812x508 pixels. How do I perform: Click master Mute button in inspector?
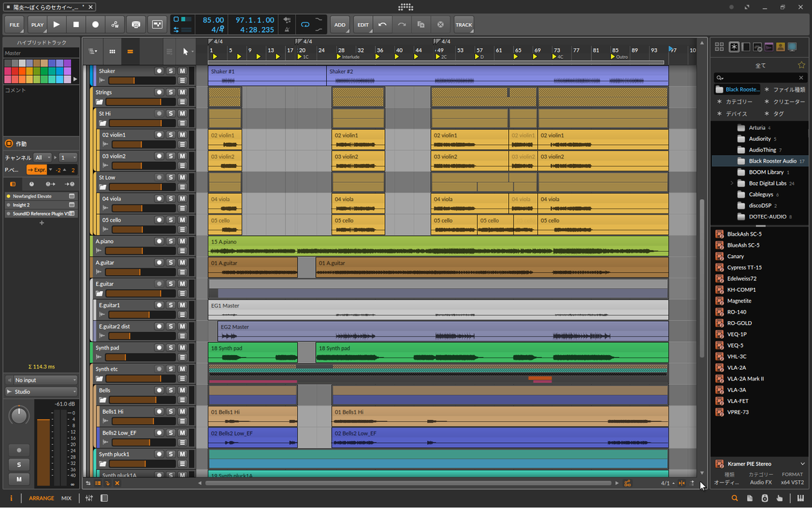tap(19, 479)
